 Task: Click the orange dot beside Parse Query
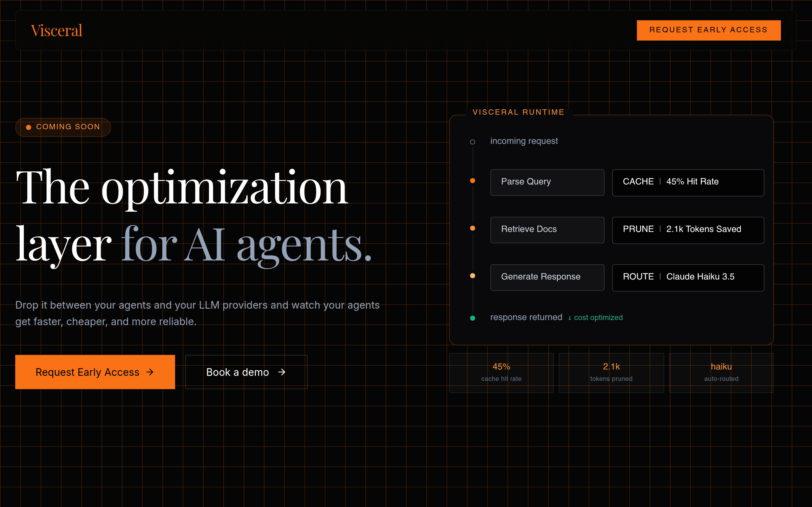[x=472, y=181]
